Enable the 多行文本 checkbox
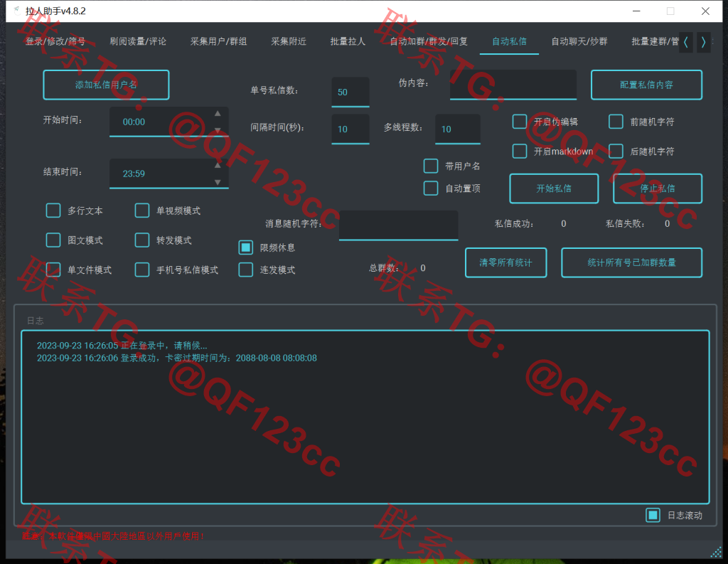 click(53, 211)
